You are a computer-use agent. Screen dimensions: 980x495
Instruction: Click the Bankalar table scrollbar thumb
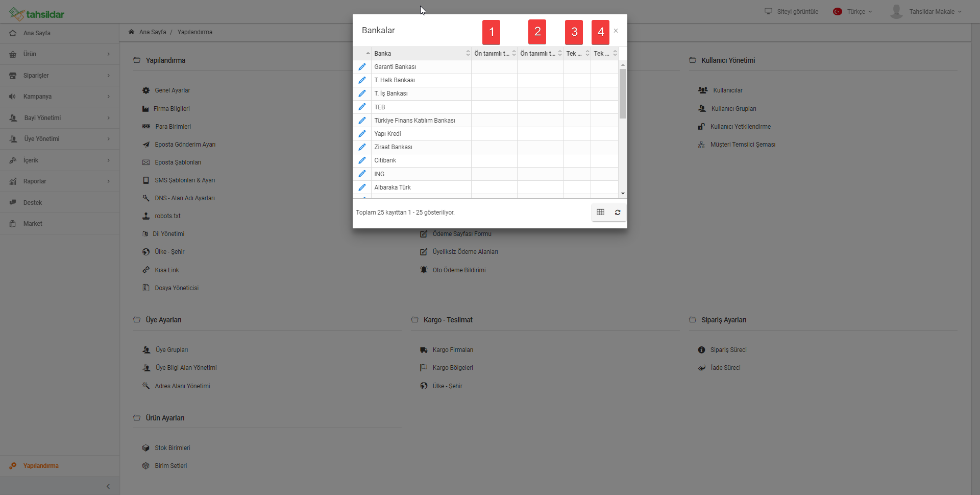tap(623, 93)
